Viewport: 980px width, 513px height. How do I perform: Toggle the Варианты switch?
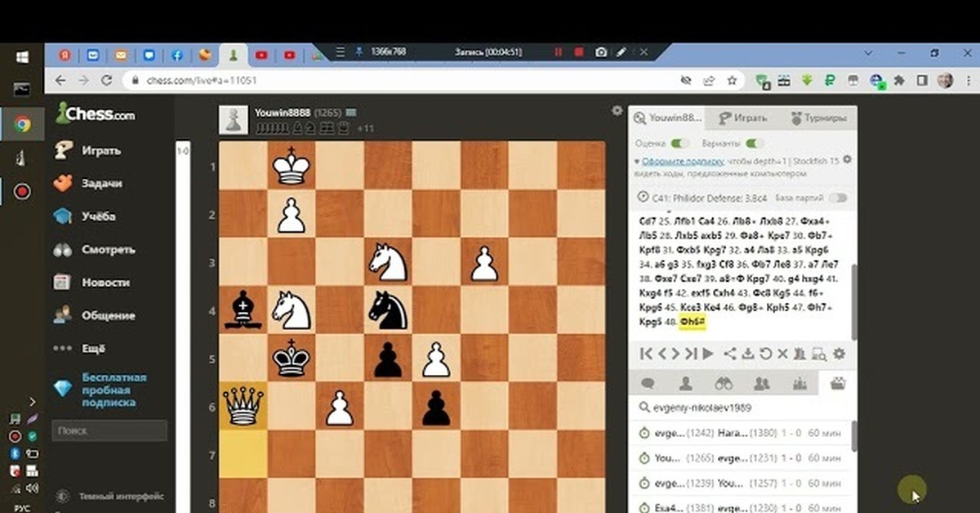pyautogui.click(x=755, y=143)
